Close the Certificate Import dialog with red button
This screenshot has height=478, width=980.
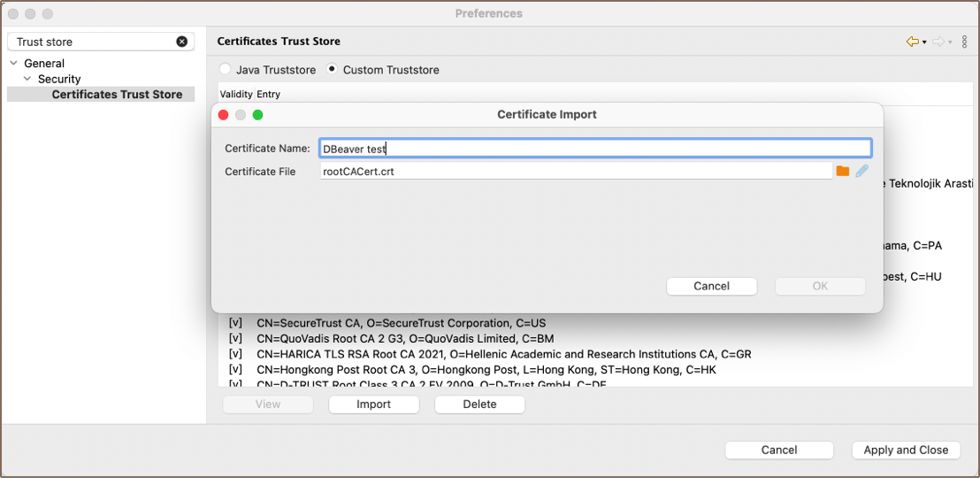click(x=224, y=115)
